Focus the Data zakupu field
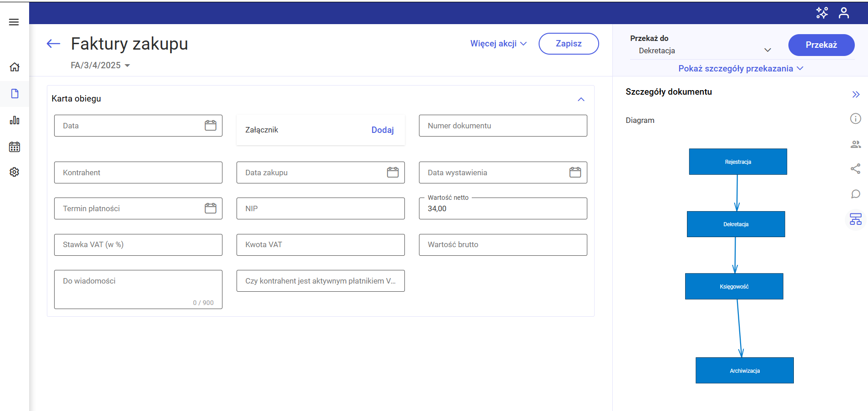 [x=321, y=173]
